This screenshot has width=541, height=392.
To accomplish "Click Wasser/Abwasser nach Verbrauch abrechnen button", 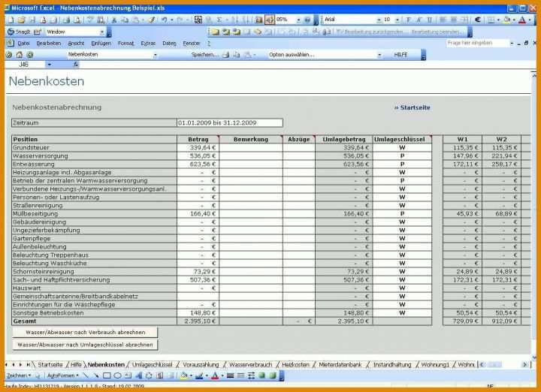I will tap(85, 333).
